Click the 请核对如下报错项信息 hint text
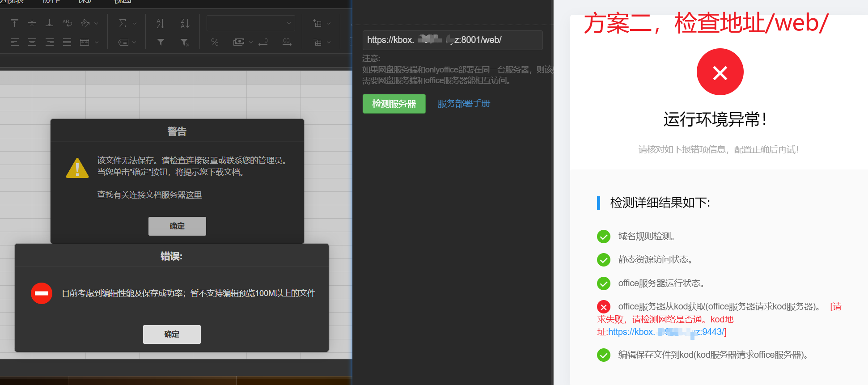Viewport: 868px width, 385px height. [x=719, y=149]
